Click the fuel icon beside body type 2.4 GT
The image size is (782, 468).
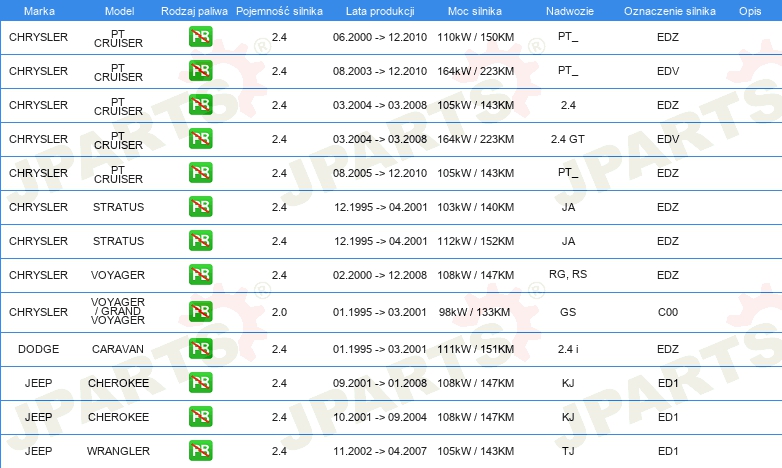200,139
